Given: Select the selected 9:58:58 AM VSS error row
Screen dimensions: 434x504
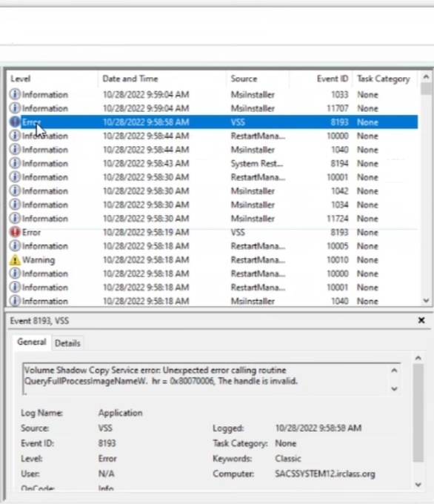Looking at the screenshot, I should point(213,122).
